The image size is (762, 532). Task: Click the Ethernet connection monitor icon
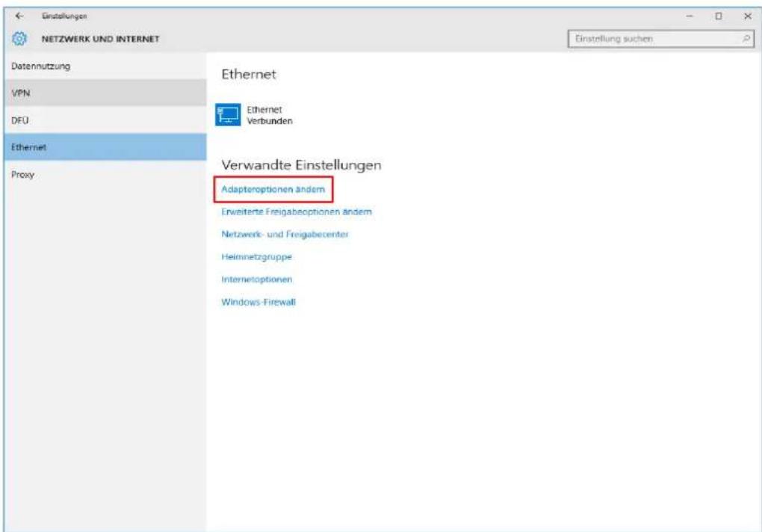[x=228, y=114]
